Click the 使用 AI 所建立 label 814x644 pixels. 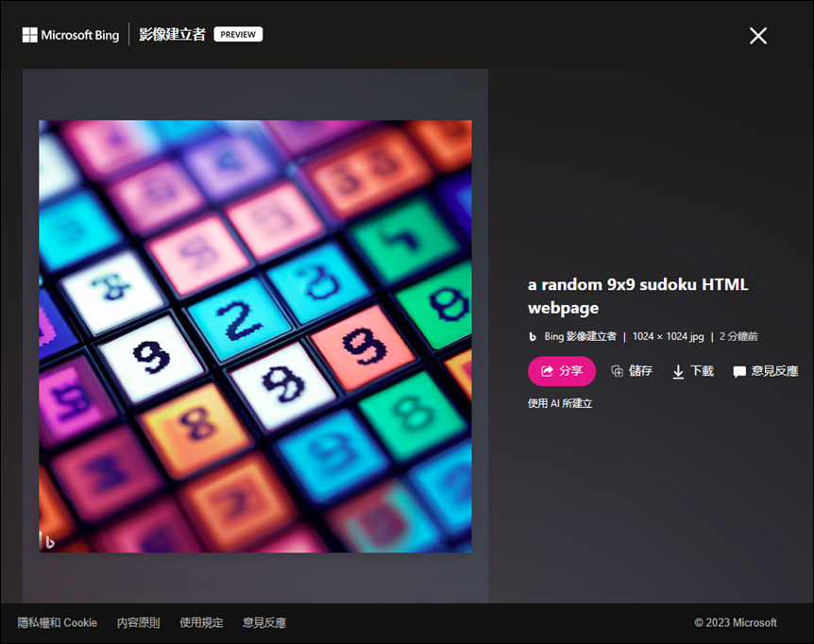click(560, 403)
